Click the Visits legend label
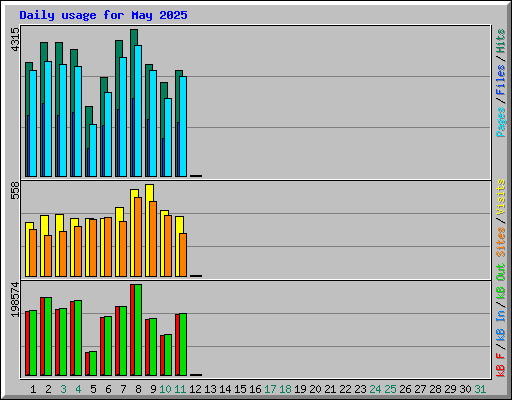Viewport: 512px width, 400px height. pyautogui.click(x=500, y=197)
